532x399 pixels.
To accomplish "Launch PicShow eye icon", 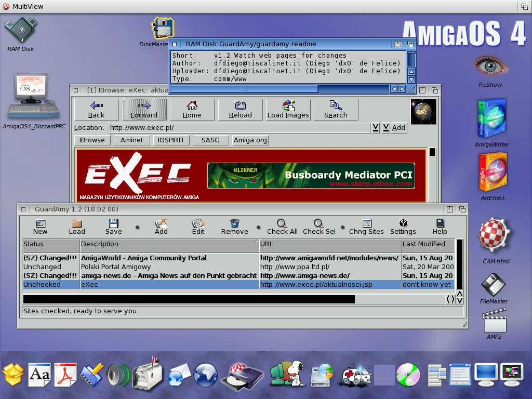I will click(490, 71).
